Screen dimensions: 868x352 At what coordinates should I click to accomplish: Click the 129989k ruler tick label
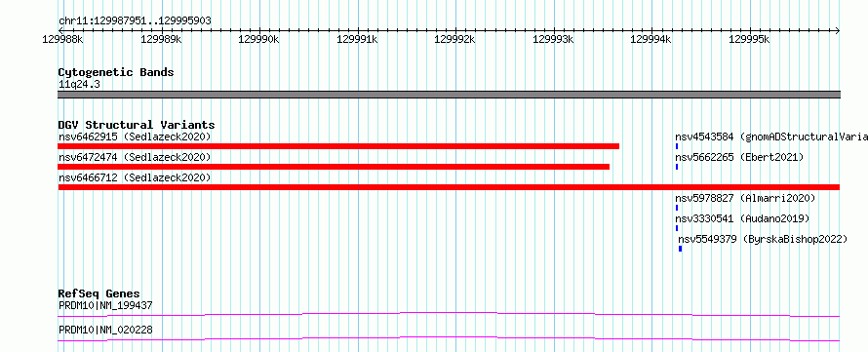(161, 39)
